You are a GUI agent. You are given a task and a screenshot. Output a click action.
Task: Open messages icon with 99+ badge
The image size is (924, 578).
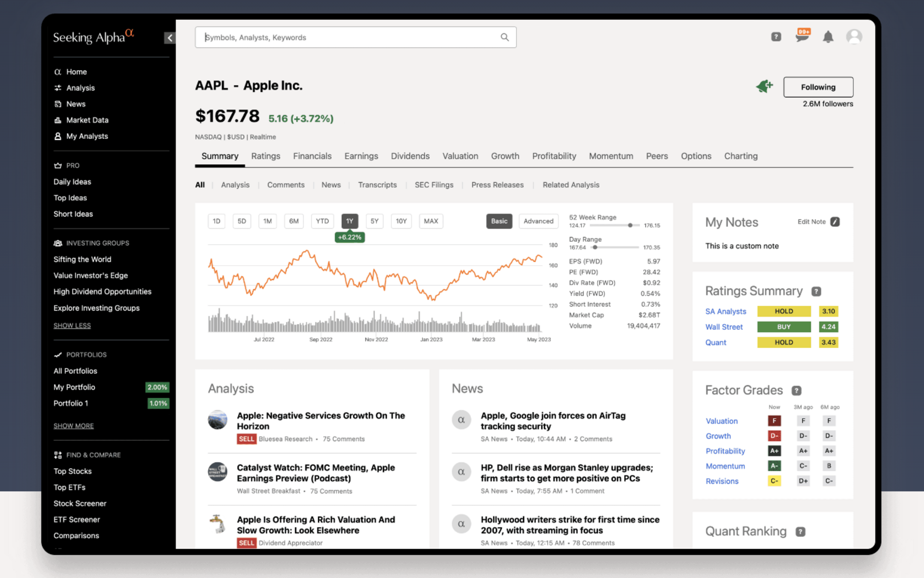point(802,37)
